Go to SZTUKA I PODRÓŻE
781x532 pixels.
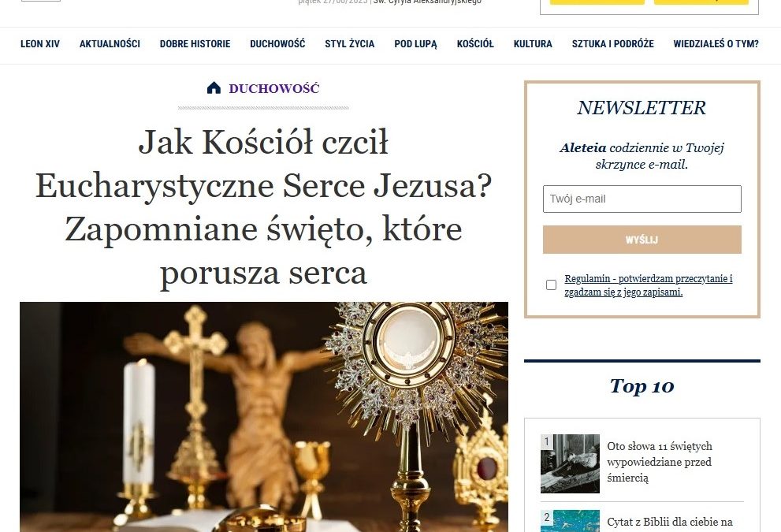point(612,44)
